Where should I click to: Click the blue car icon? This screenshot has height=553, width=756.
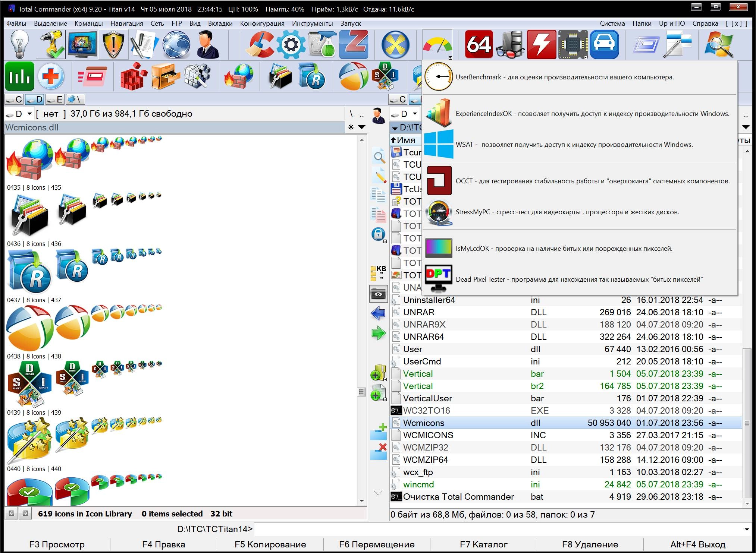point(604,45)
